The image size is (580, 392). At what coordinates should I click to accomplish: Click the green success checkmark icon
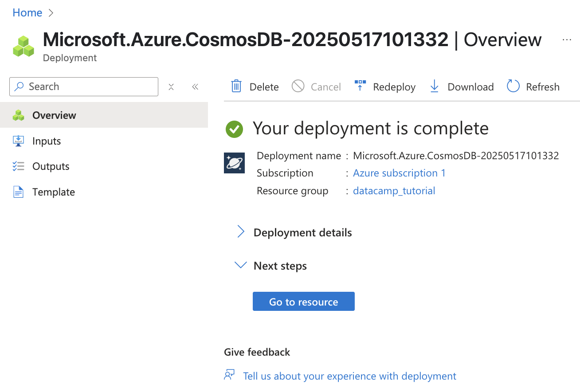tap(234, 129)
